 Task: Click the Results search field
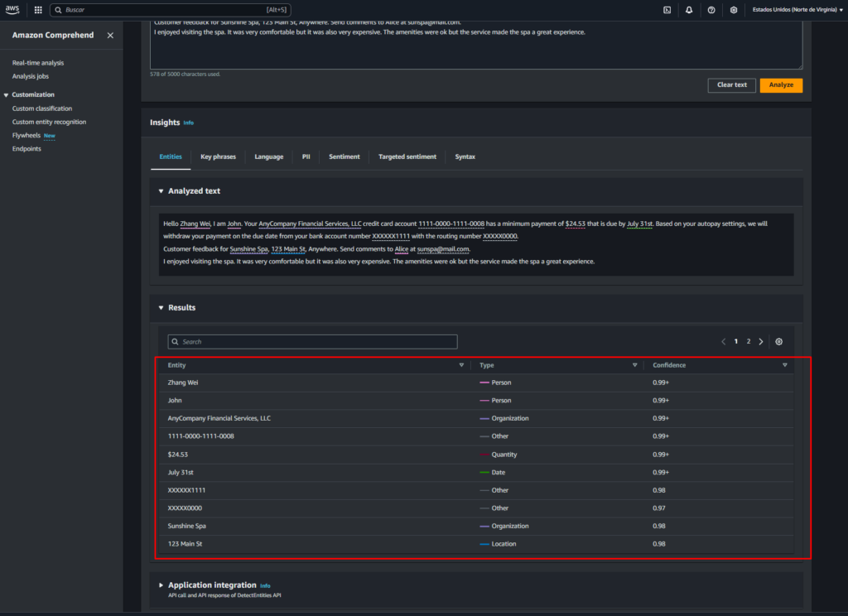312,341
